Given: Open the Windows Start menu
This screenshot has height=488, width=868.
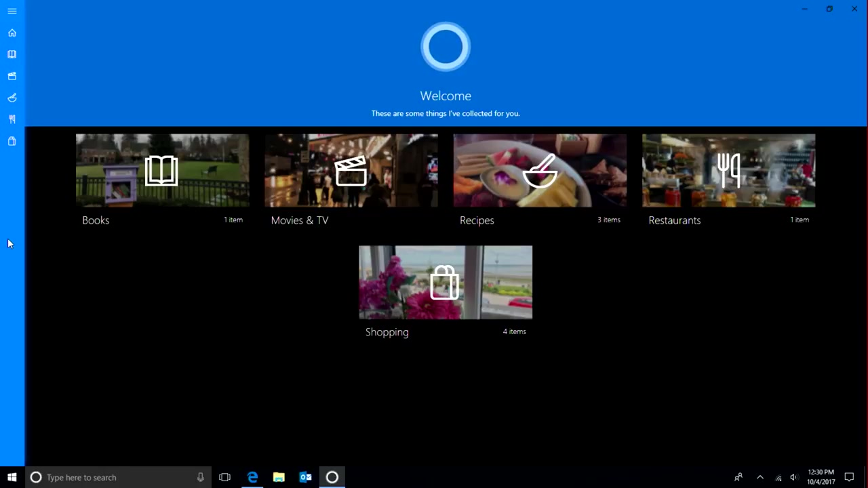Looking at the screenshot, I should tap(12, 477).
